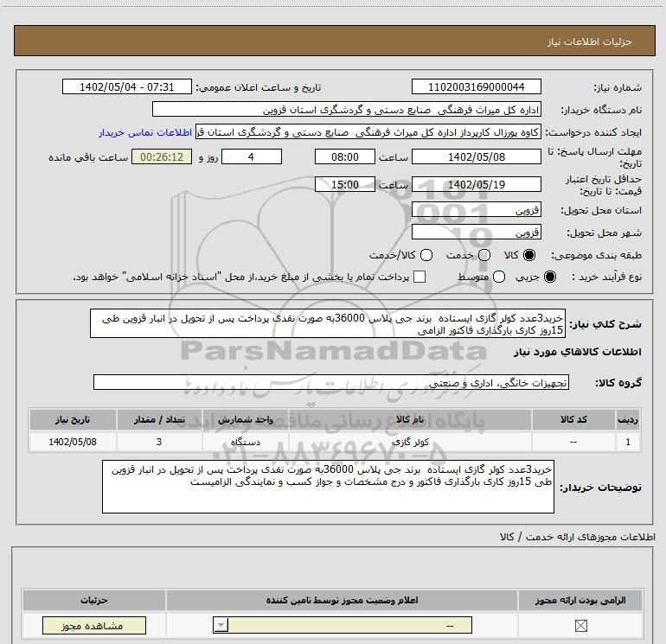Click the شماره نیاز: label
Image resolution: width=666 pixels, height=644 pixels.
point(618,87)
